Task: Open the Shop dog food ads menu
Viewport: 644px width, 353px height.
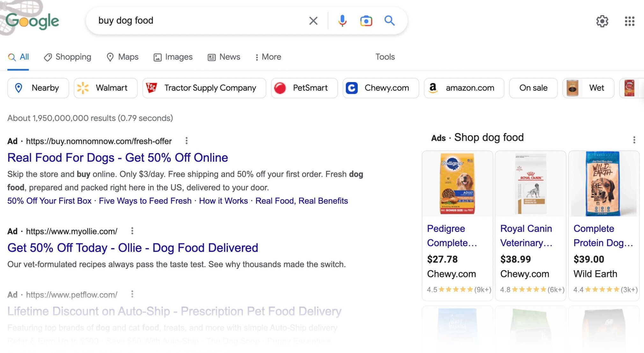Action: tap(634, 140)
